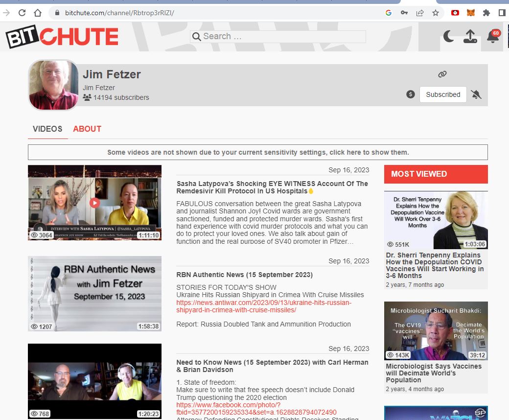This screenshot has width=509, height=420.
Task: Click the share page icon
Action: pos(420,13)
